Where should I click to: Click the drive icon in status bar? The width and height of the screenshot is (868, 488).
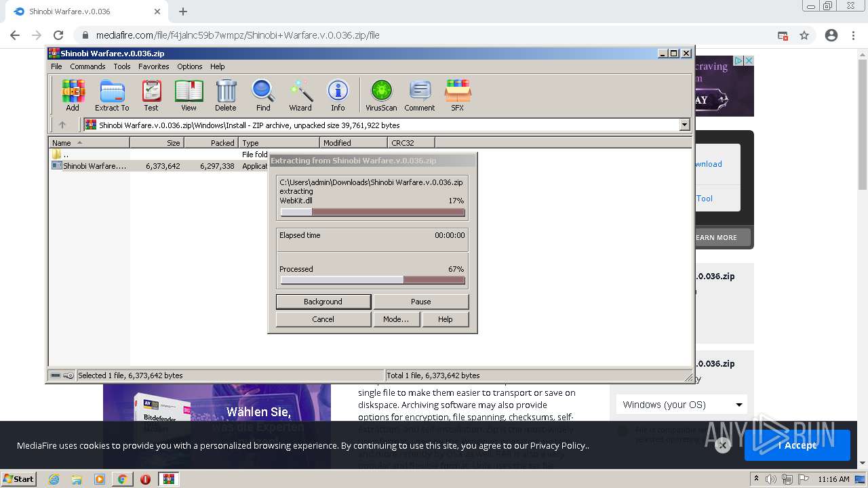[56, 375]
